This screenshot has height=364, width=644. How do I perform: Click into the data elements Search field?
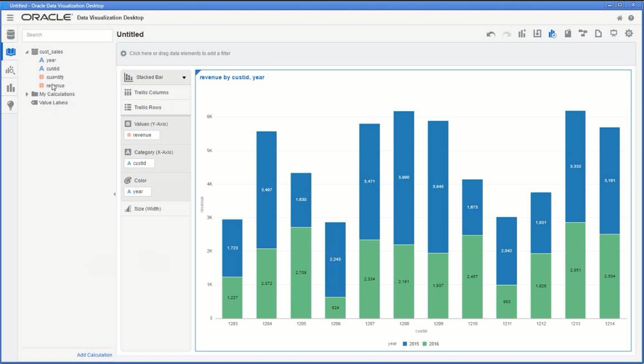(x=67, y=35)
